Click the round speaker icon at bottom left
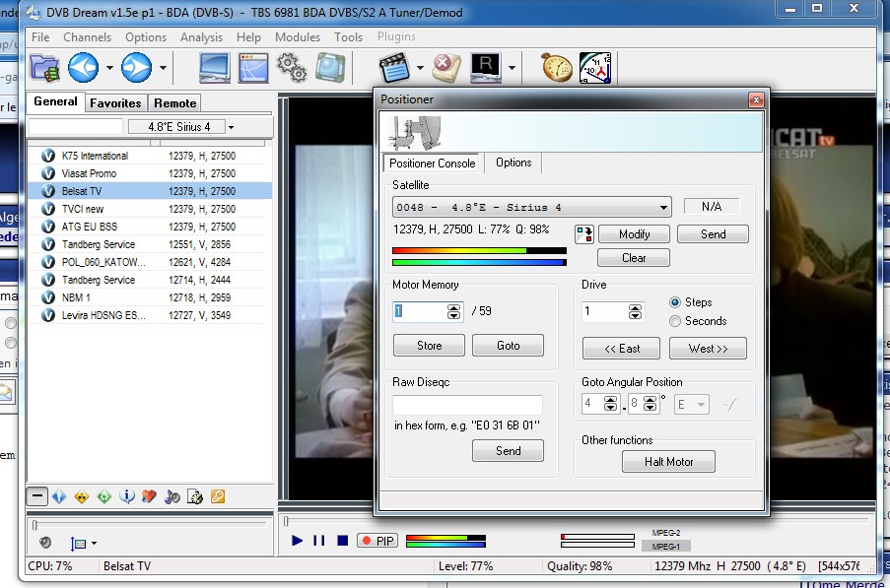890x588 pixels. [45, 543]
